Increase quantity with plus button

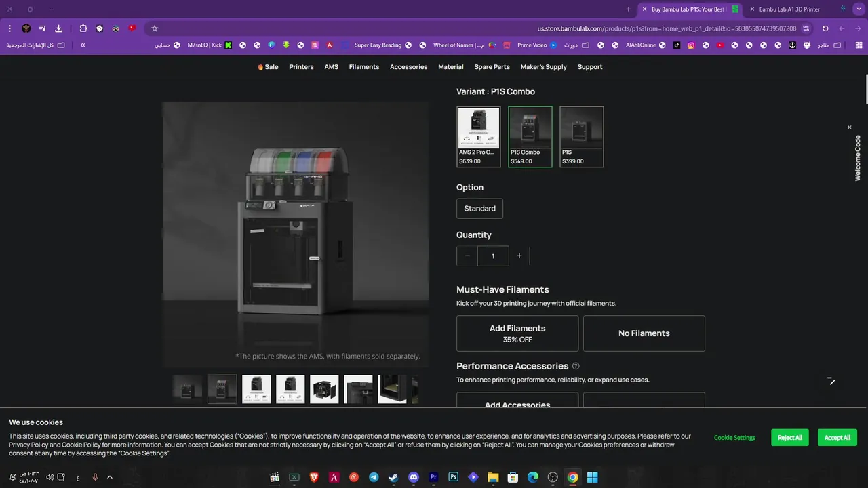[x=519, y=256]
